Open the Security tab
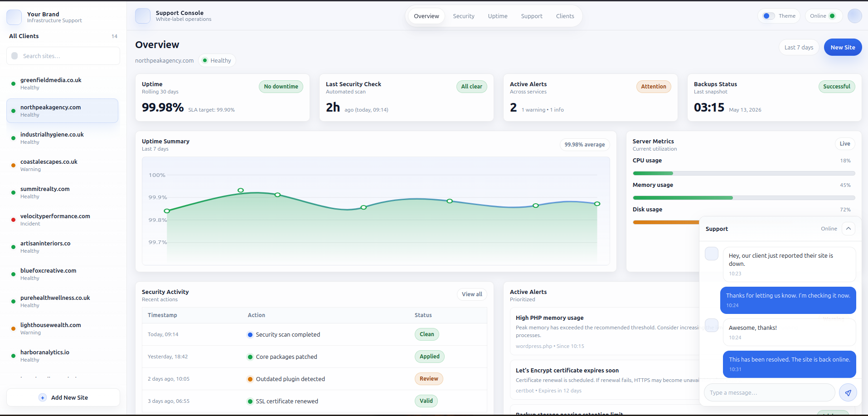868x416 pixels. [464, 16]
